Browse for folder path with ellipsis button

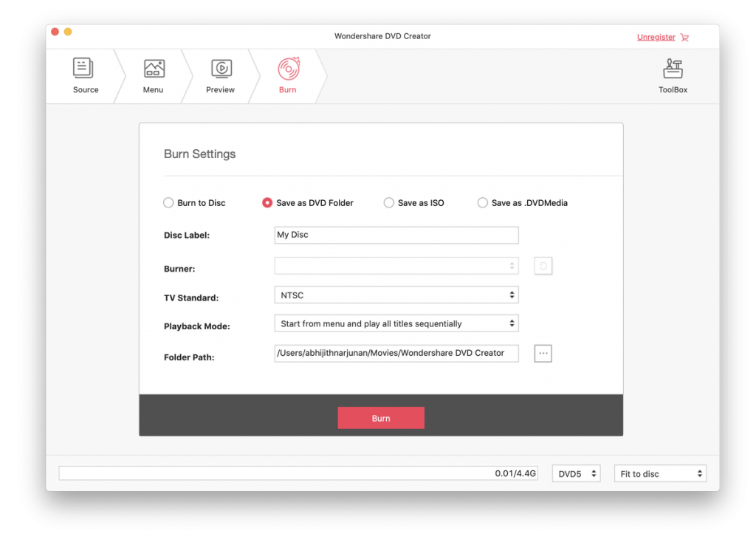(x=543, y=354)
